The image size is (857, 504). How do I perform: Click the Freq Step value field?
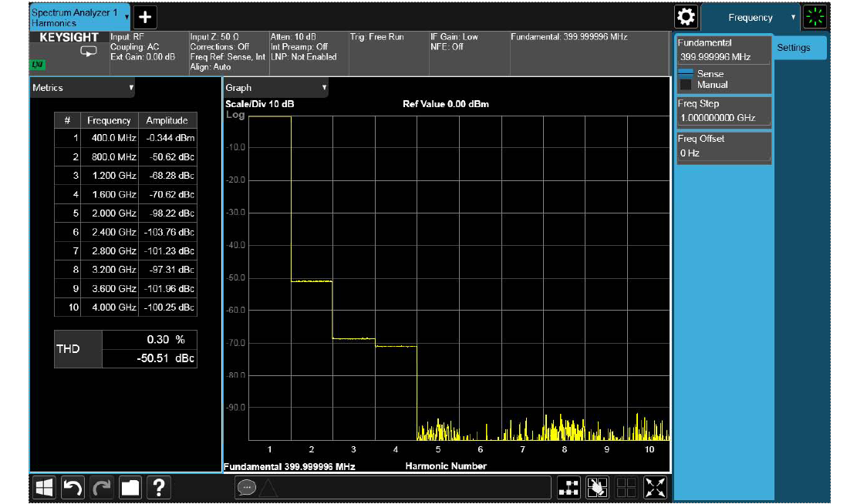click(x=724, y=118)
